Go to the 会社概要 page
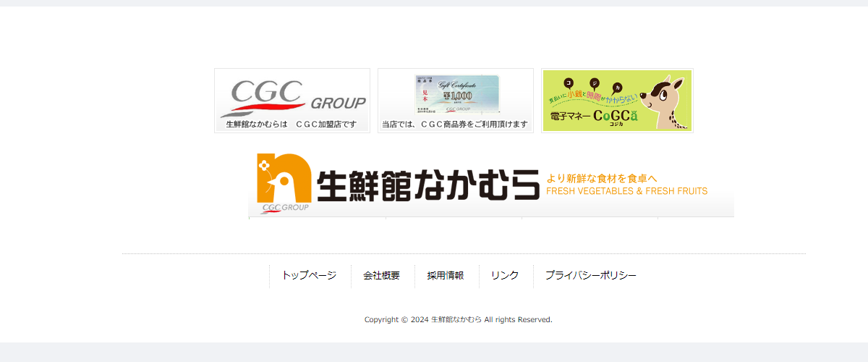The height and width of the screenshot is (362, 868). coord(381,276)
